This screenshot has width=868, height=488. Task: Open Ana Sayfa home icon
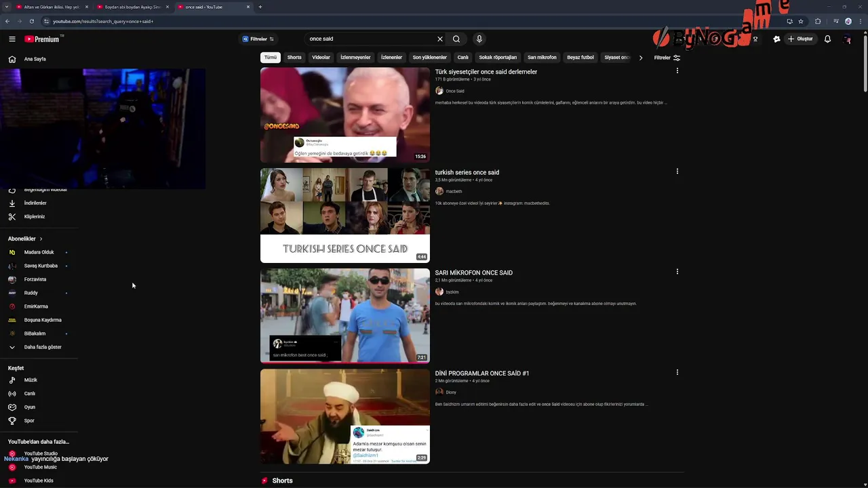pos(12,59)
